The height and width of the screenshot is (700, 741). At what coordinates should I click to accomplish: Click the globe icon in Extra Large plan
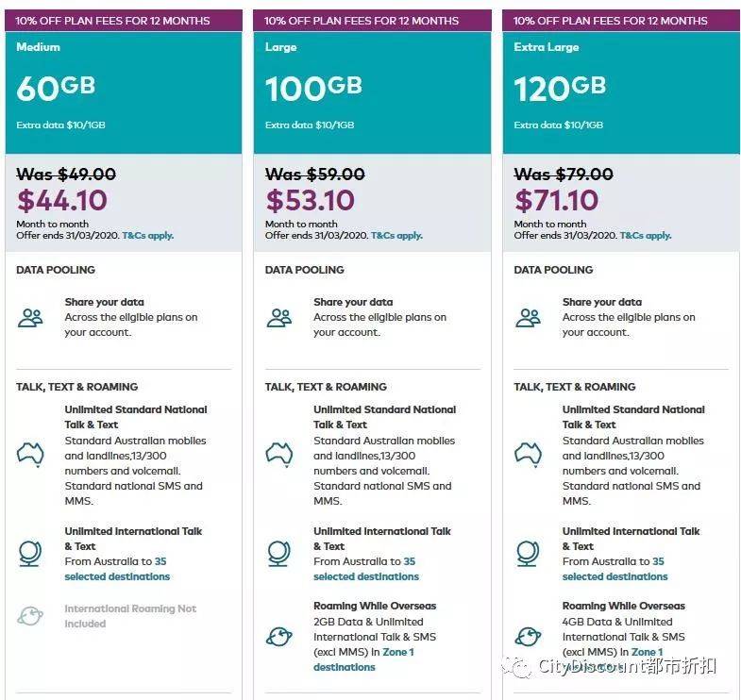[528, 553]
